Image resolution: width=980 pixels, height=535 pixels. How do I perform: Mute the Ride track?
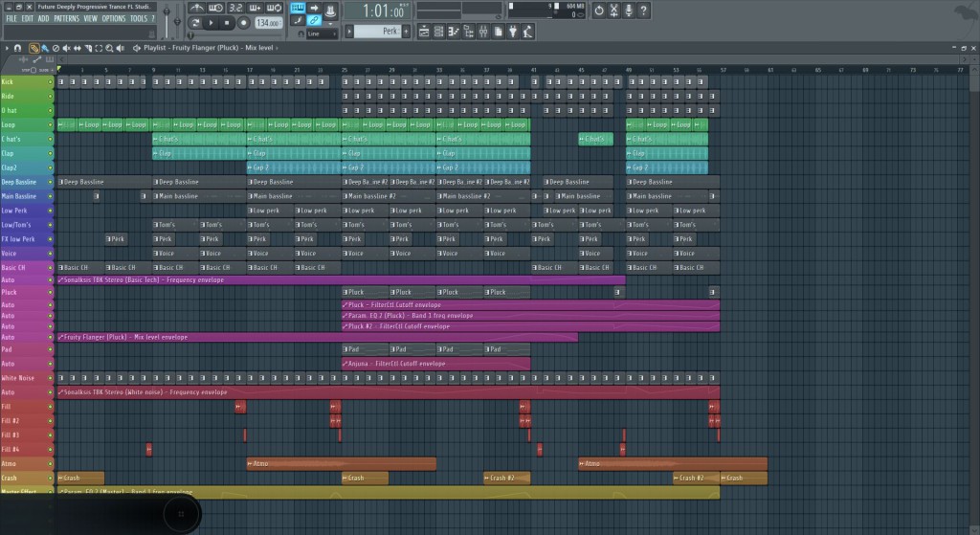coord(50,97)
